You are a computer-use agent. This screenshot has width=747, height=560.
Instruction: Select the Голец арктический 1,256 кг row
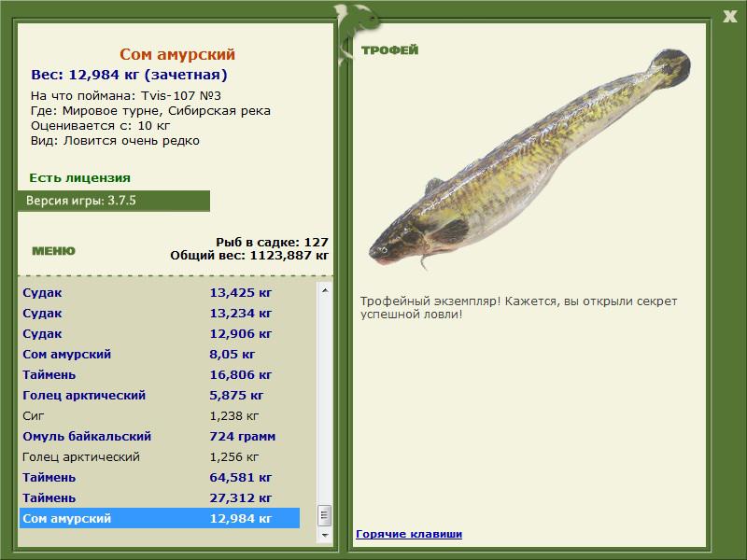(160, 456)
